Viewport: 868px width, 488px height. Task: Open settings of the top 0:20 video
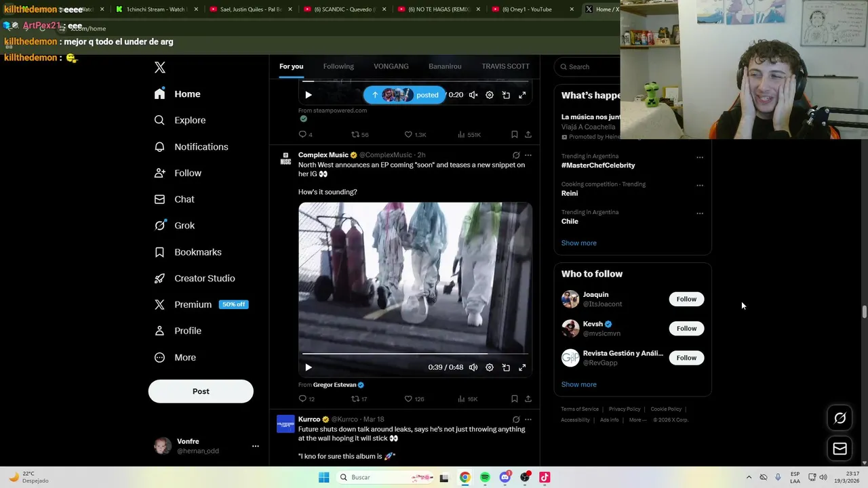tap(490, 95)
